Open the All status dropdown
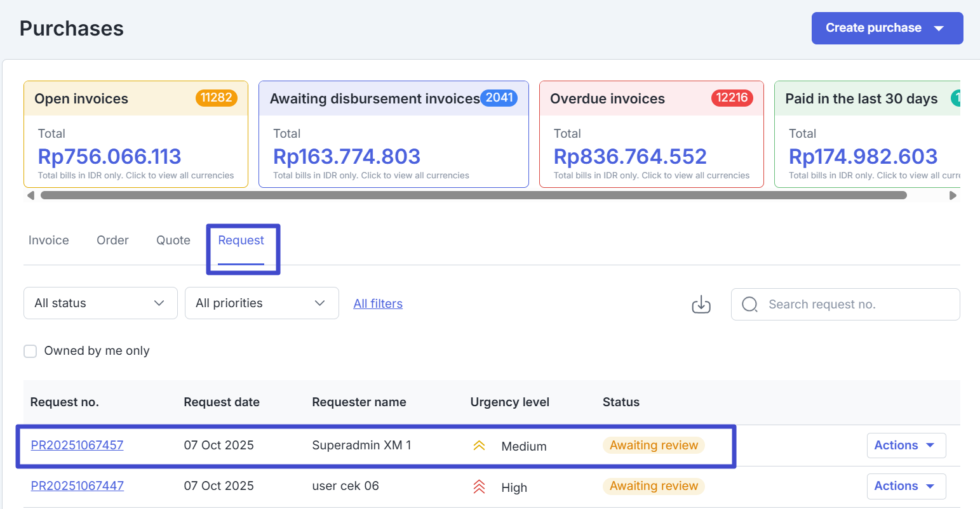 coord(100,303)
